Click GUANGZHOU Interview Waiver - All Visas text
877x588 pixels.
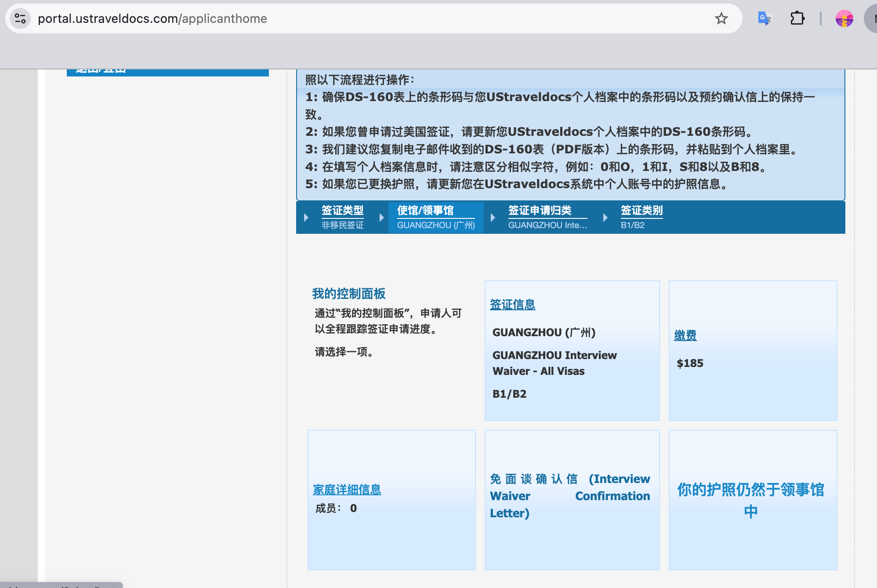(554, 363)
